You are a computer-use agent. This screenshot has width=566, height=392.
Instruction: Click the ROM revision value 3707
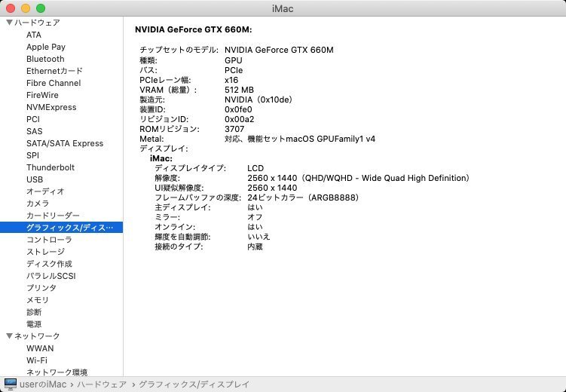click(x=234, y=129)
